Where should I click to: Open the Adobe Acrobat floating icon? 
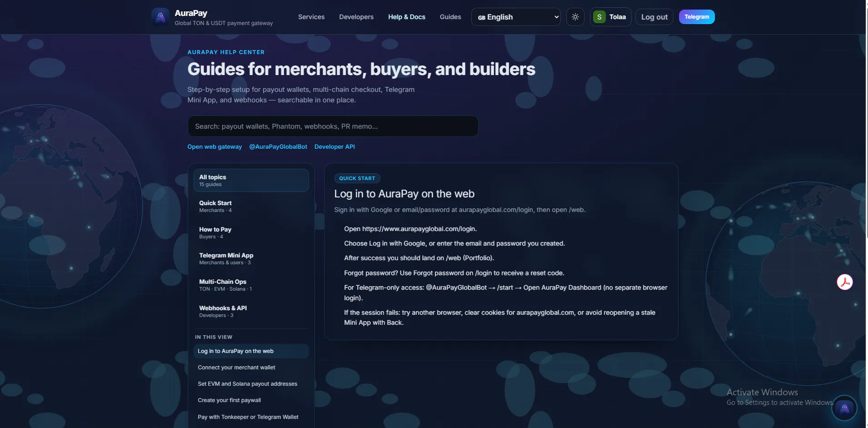[845, 282]
